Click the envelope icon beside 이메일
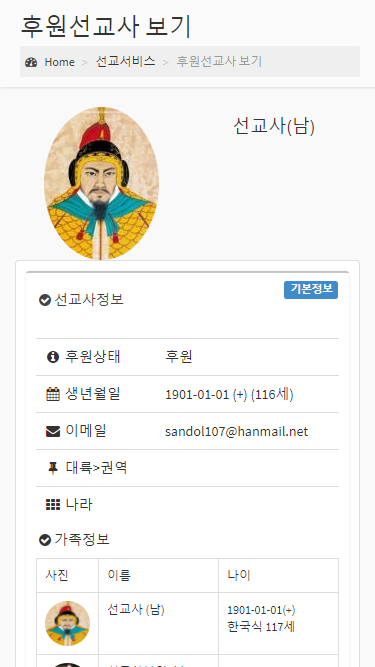375x667 pixels. point(53,431)
